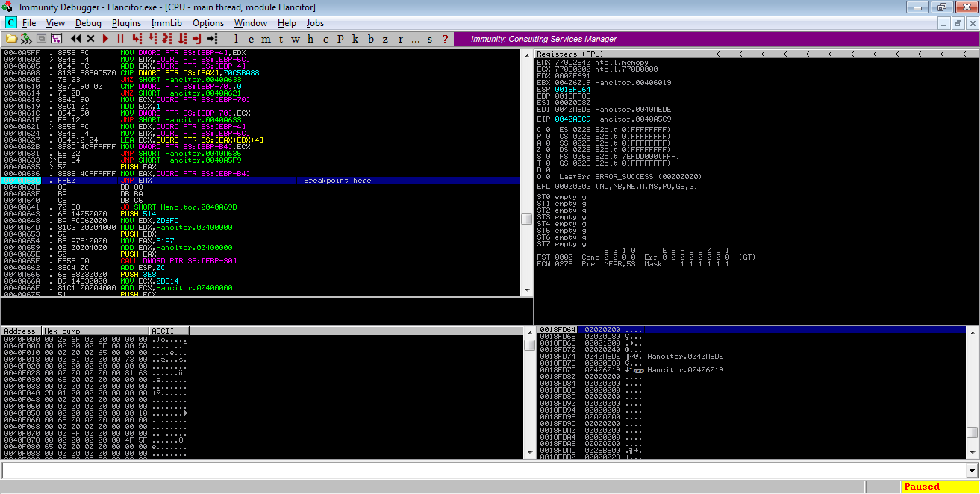Open the File menu
This screenshot has height=494, width=980.
(29, 23)
